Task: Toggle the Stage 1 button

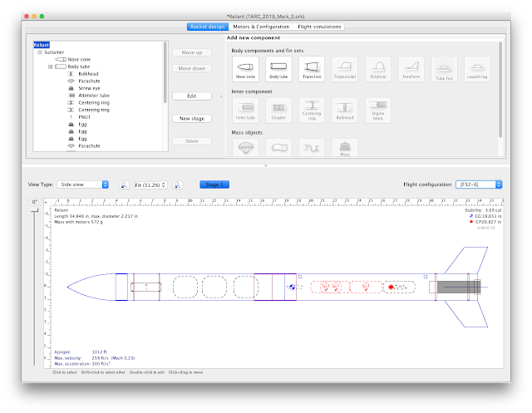Action: click(x=214, y=184)
